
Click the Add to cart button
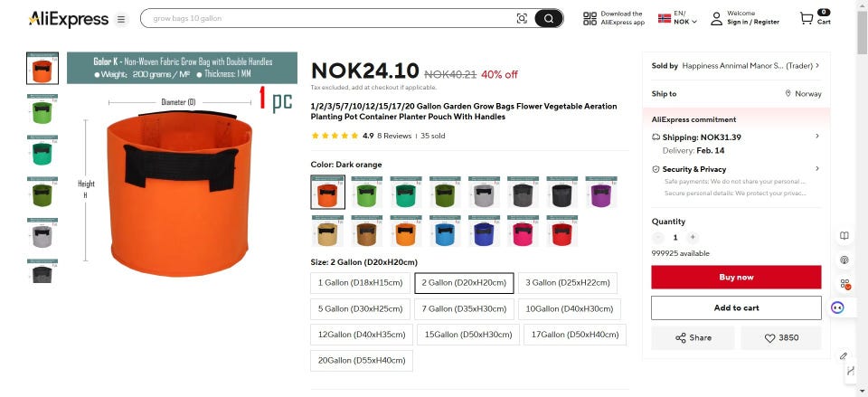736,307
